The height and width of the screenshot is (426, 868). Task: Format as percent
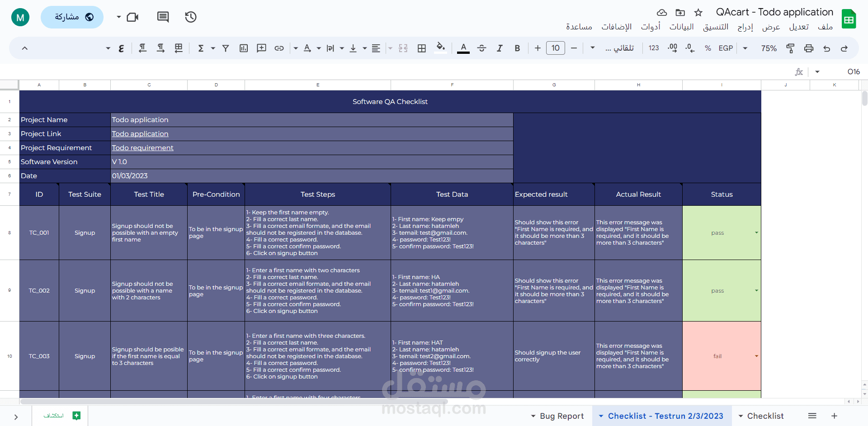tap(708, 48)
